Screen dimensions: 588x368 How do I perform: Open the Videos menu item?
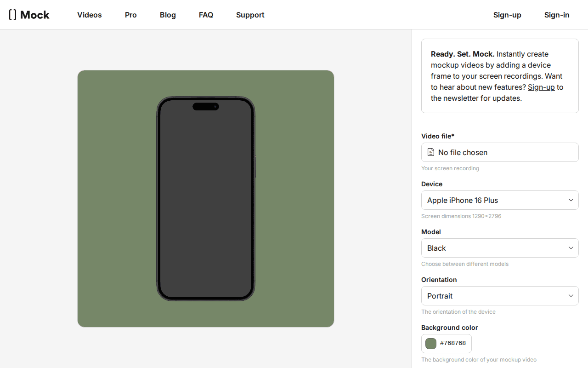click(90, 15)
